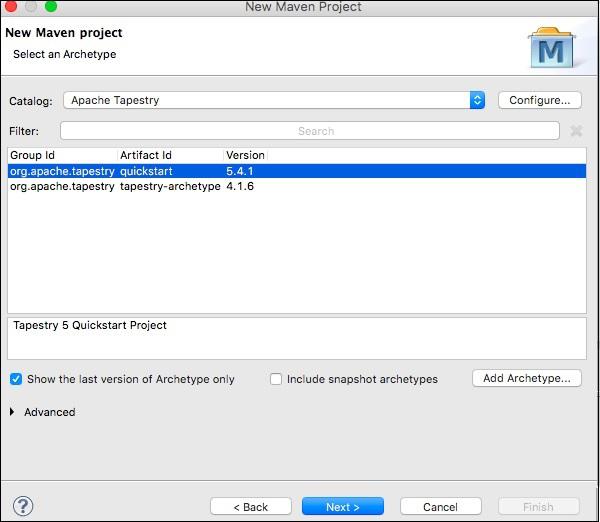Screen dimensions: 600x522
Task: Expand the Advanced section triangle
Action: (x=12, y=412)
